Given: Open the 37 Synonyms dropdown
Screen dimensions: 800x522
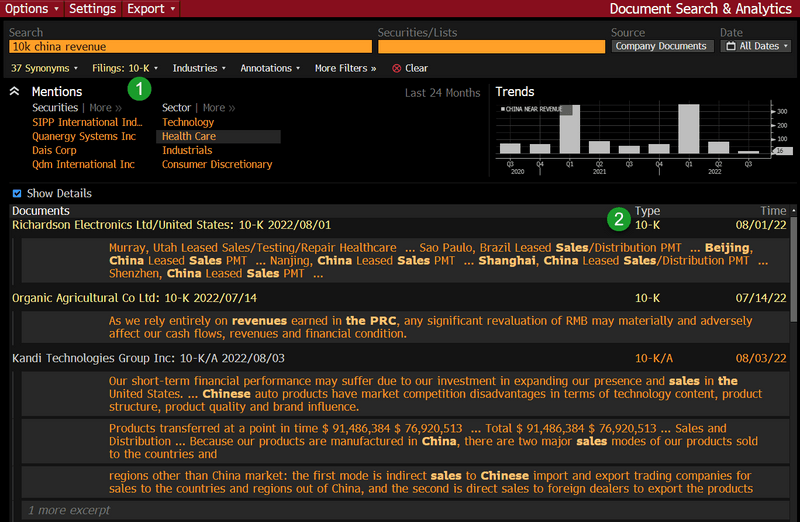Looking at the screenshot, I should (44, 69).
